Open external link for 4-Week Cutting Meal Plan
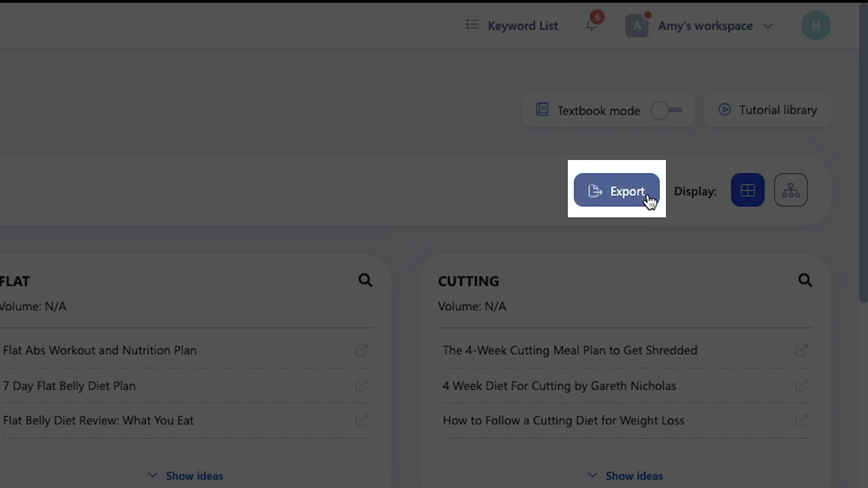868x488 pixels. 801,350
